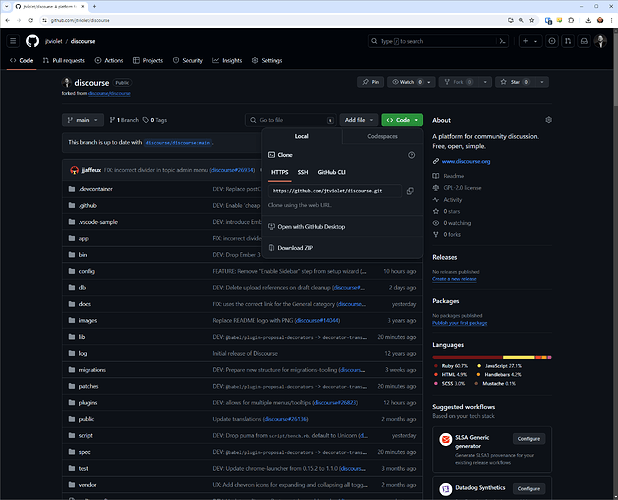
Task: Open the create new plus dropdown in header
Action: 530,41
